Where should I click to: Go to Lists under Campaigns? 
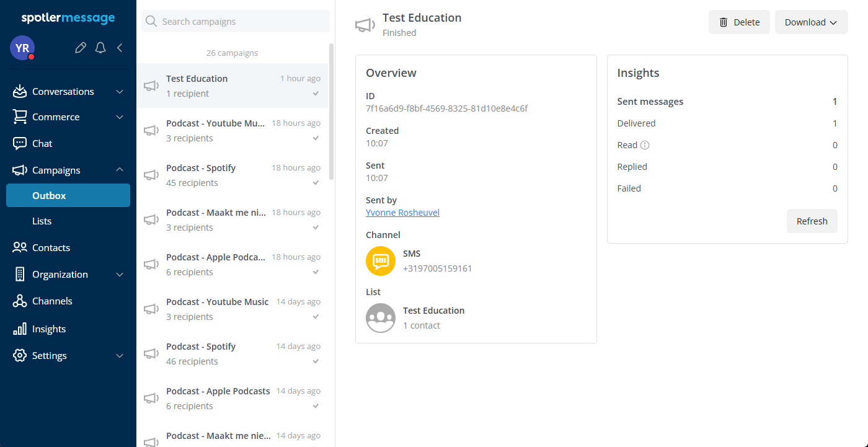[x=42, y=221]
